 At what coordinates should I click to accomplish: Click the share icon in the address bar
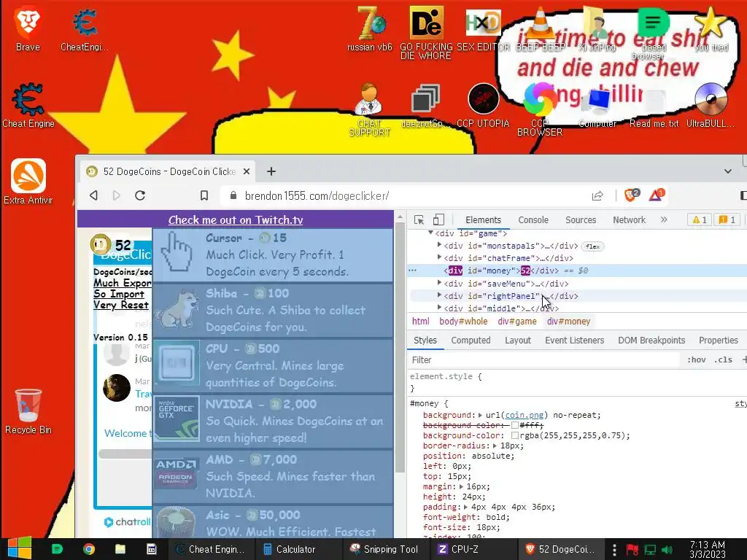tap(597, 195)
